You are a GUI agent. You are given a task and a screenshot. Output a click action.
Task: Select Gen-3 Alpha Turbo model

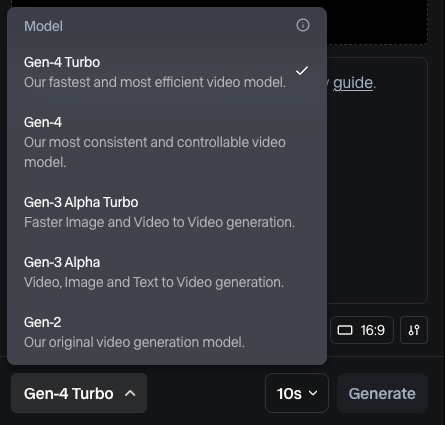[167, 212]
